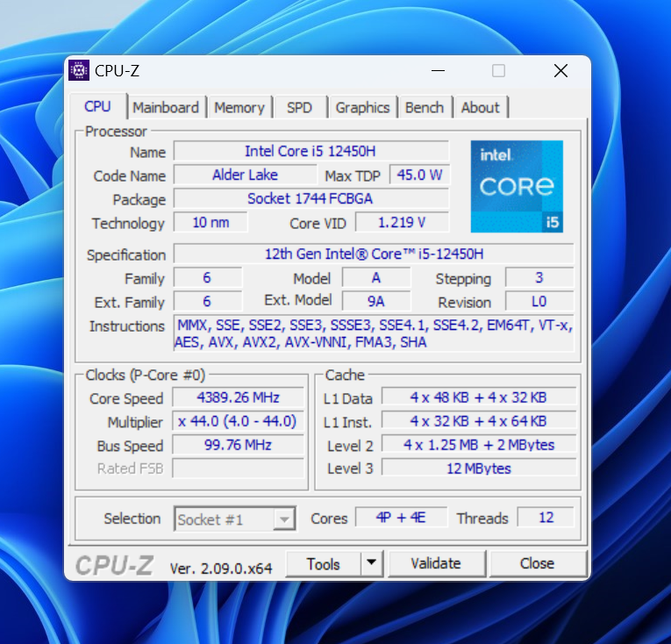Show the About tab

point(480,107)
